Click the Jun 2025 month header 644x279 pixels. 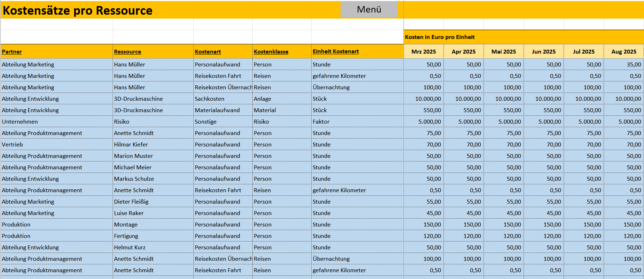[x=544, y=51]
